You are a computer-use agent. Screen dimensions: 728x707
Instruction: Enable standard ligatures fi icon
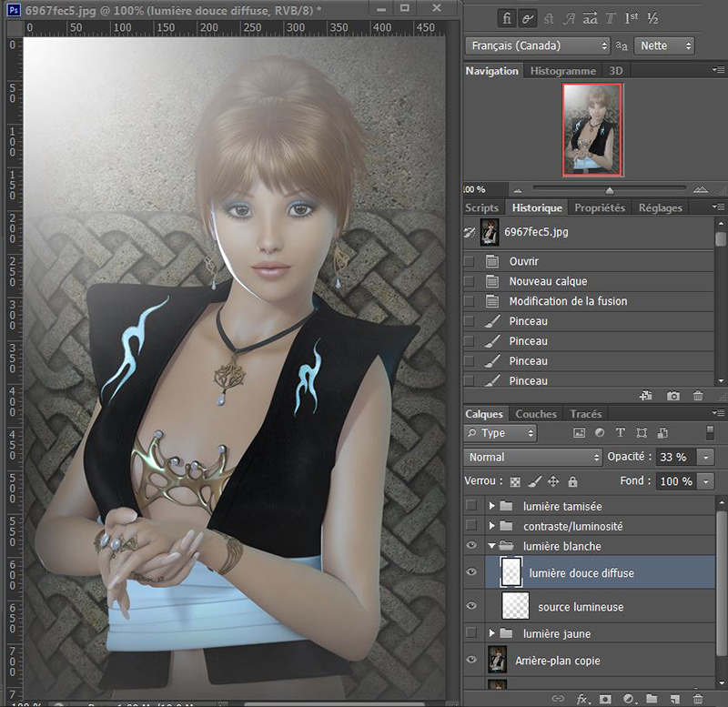tap(506, 18)
